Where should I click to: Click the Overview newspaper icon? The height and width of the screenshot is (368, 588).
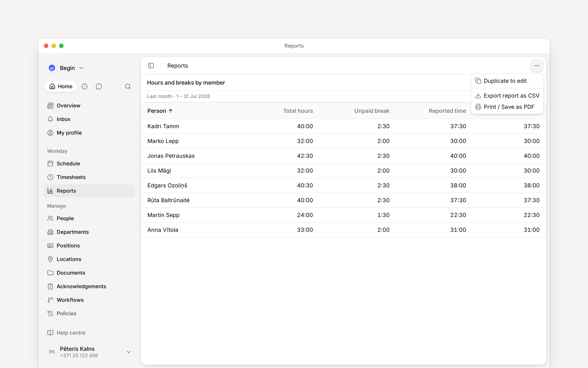(x=50, y=106)
